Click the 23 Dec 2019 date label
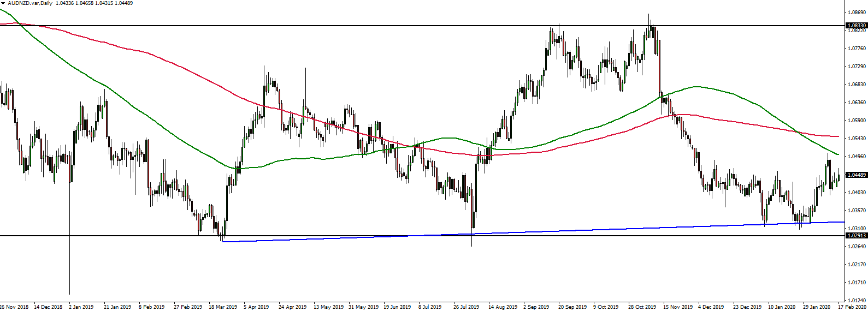The width and height of the screenshot is (868, 311). coord(747,307)
